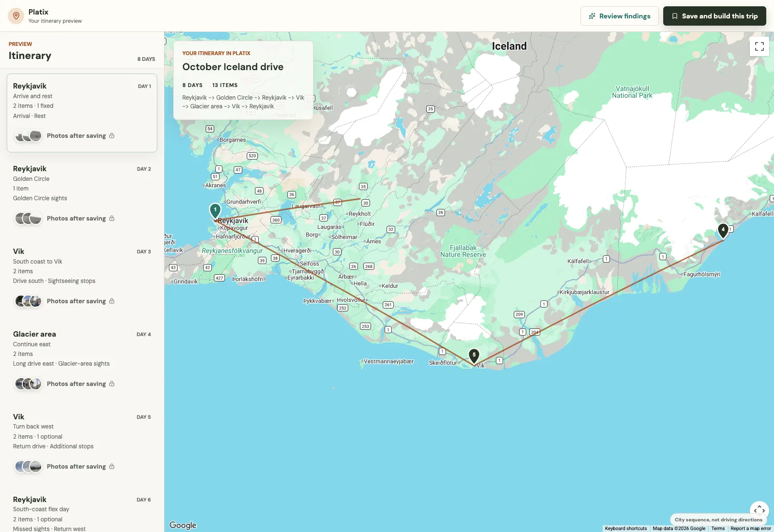Click '13 ITEMS' in the trip overlay
The height and width of the screenshot is (532, 774).
pyautogui.click(x=225, y=85)
